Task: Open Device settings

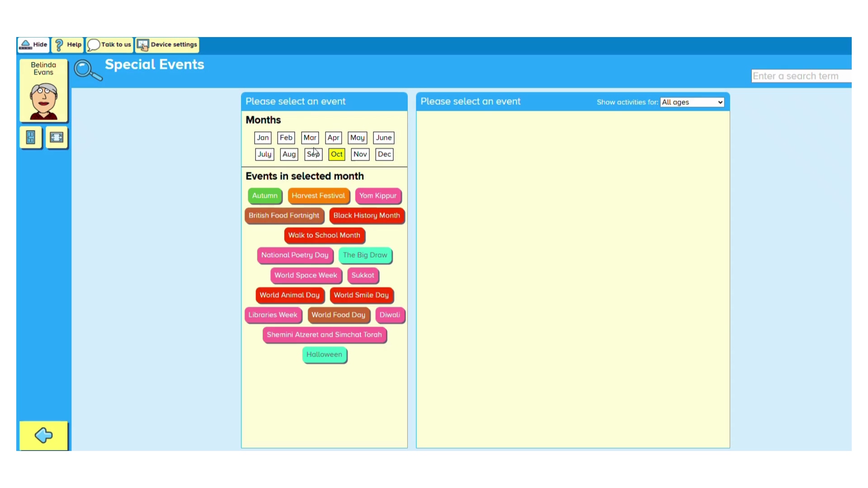Action: point(167,45)
